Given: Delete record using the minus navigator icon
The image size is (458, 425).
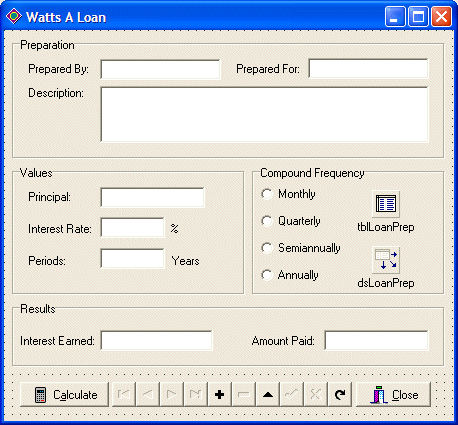Looking at the screenshot, I should pyautogui.click(x=244, y=395).
